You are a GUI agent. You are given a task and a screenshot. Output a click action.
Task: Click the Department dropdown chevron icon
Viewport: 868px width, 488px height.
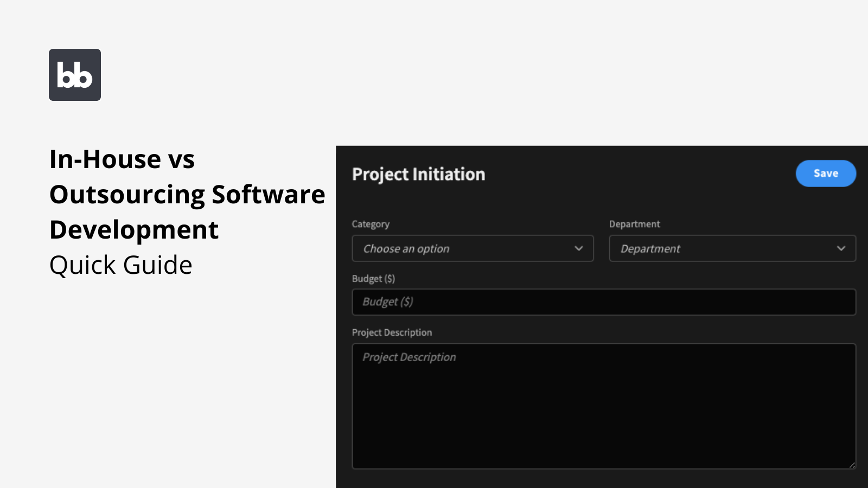tap(841, 248)
